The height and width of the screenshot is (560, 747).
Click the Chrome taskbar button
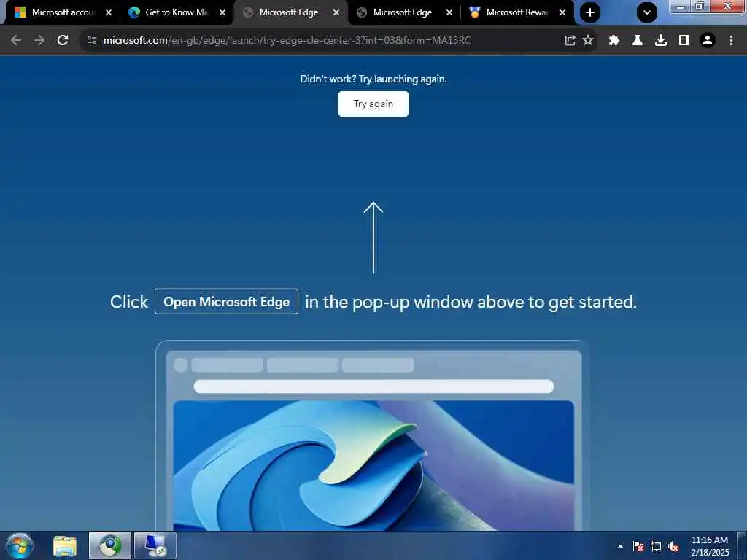click(110, 545)
